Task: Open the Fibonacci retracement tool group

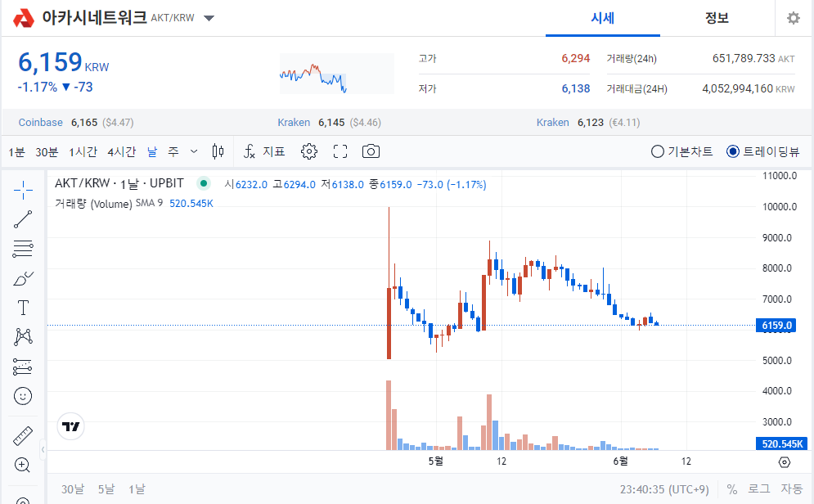Action: click(x=23, y=249)
